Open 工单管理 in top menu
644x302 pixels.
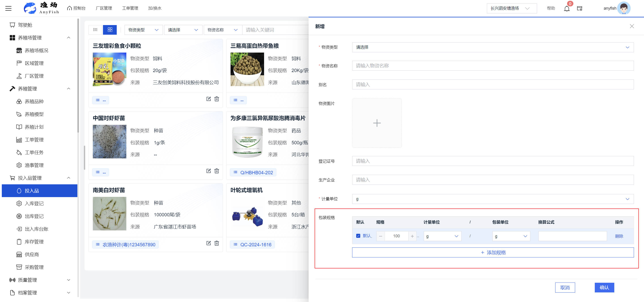pos(130,8)
